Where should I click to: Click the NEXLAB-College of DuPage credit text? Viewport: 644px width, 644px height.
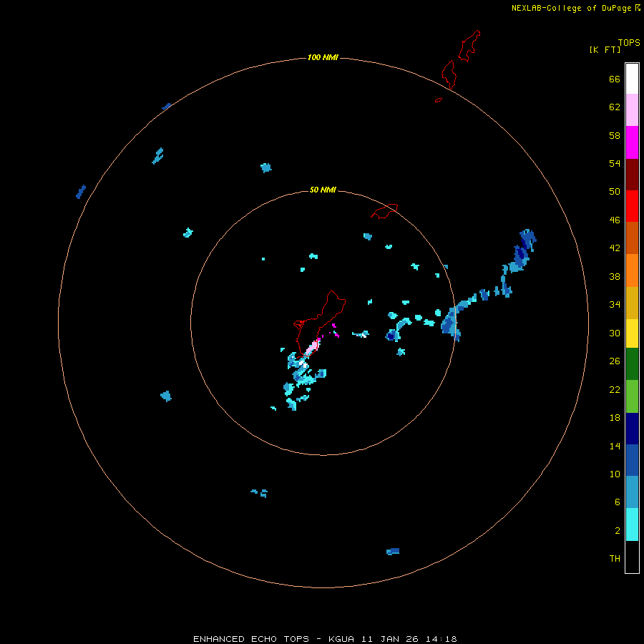pos(571,8)
